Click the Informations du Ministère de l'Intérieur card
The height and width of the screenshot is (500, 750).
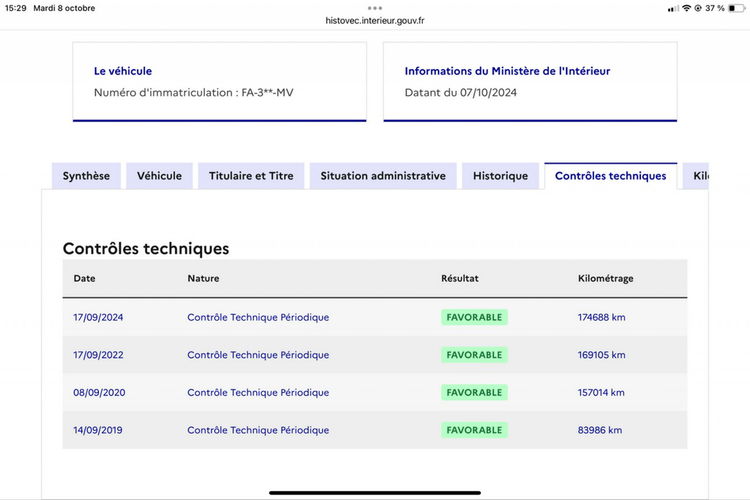tap(530, 82)
